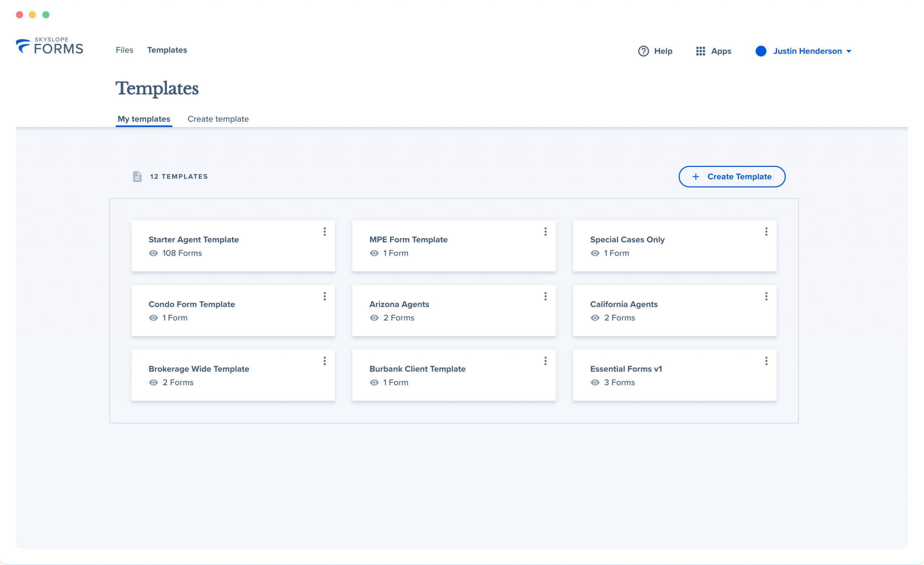Open the Apps grid launcher

701,51
